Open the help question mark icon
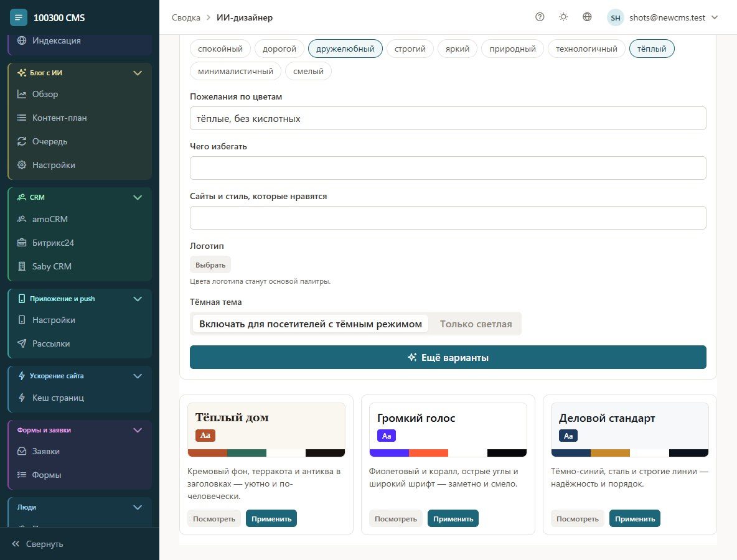Image resolution: width=737 pixels, height=560 pixels. (540, 17)
